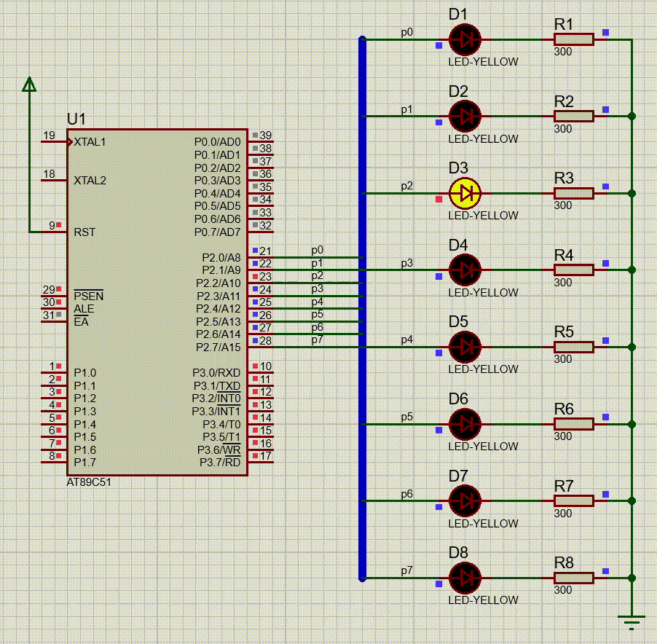Click the LED-YELLOW text under D1
This screenshot has width=657, height=644.
click(x=483, y=62)
